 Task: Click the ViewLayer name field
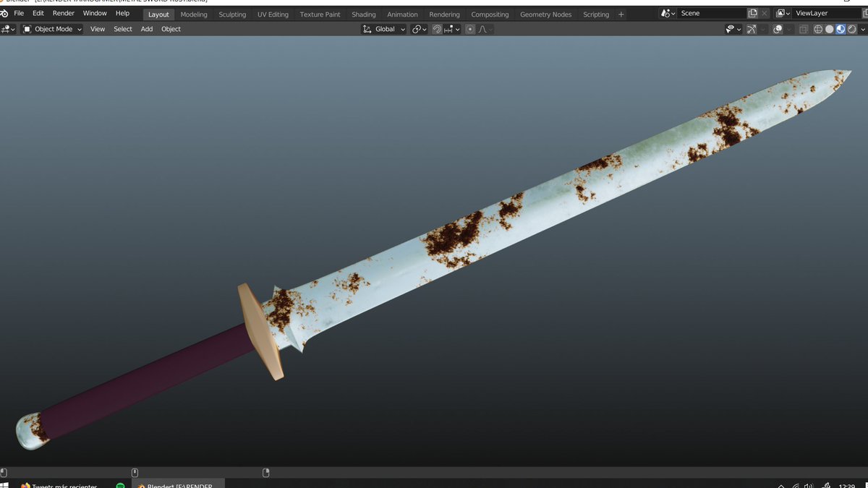[x=828, y=13]
